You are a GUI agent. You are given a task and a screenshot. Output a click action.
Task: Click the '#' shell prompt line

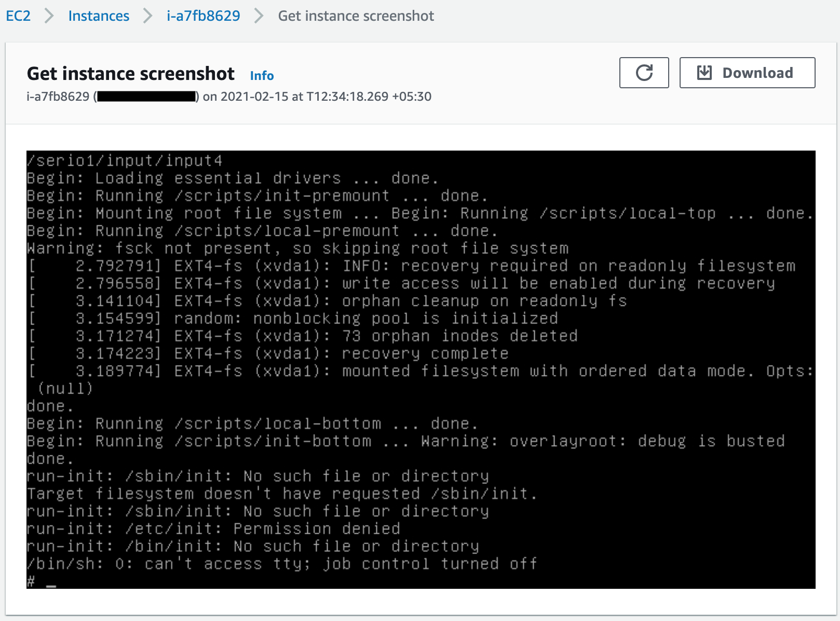pyautogui.click(x=42, y=581)
